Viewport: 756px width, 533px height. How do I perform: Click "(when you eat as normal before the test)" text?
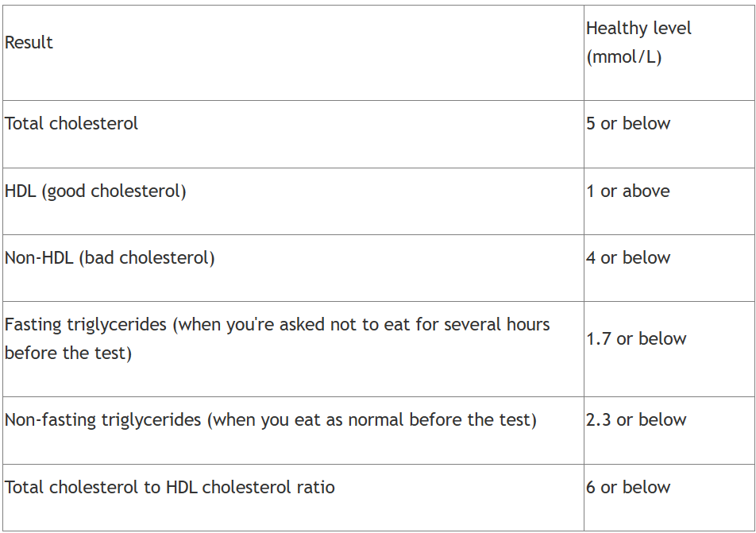tap(372, 419)
